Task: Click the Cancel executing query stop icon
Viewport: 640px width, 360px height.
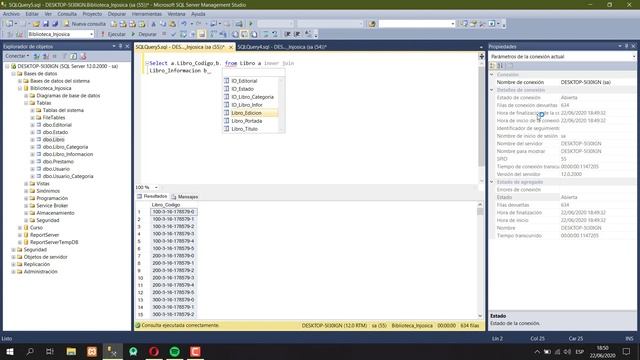Action: (x=164, y=34)
